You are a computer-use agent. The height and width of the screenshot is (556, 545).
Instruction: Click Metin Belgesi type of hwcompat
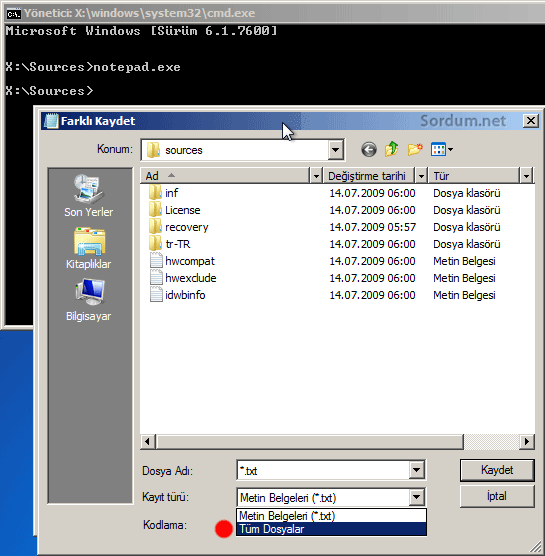pyautogui.click(x=464, y=261)
